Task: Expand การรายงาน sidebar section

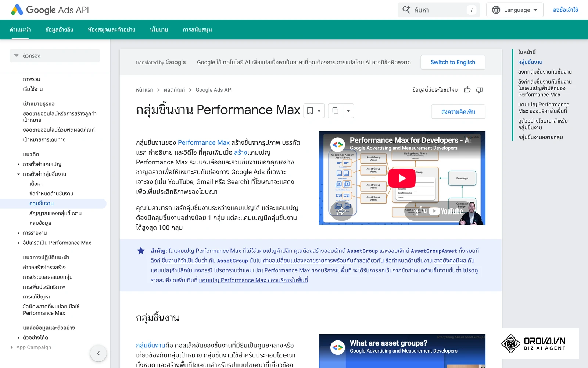Action: (18, 233)
